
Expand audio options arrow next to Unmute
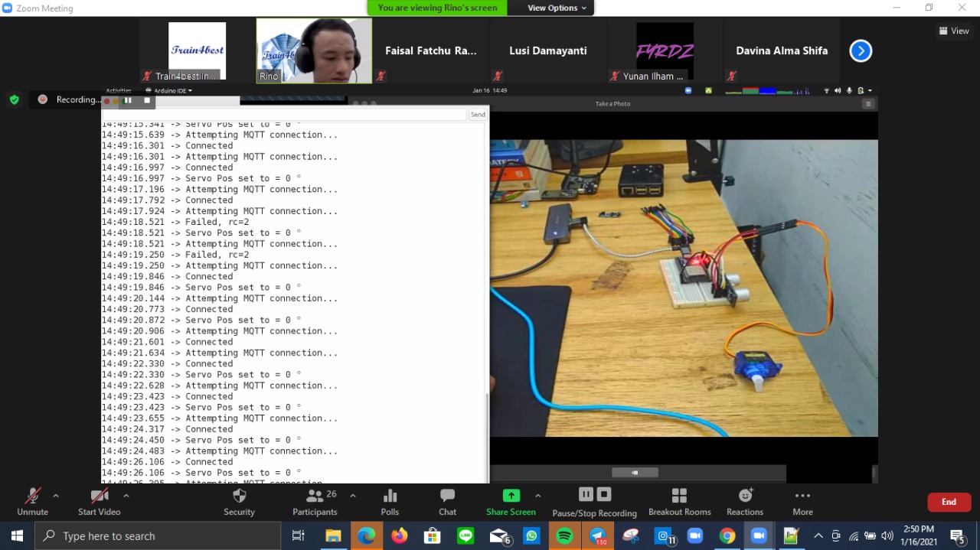(55, 496)
